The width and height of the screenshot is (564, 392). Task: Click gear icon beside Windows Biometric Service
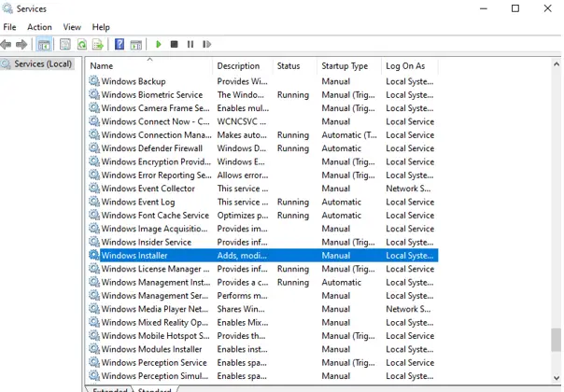point(94,94)
